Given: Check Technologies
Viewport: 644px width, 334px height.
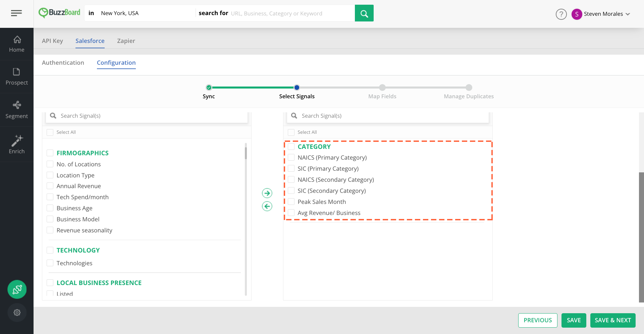Looking at the screenshot, I should pos(50,263).
